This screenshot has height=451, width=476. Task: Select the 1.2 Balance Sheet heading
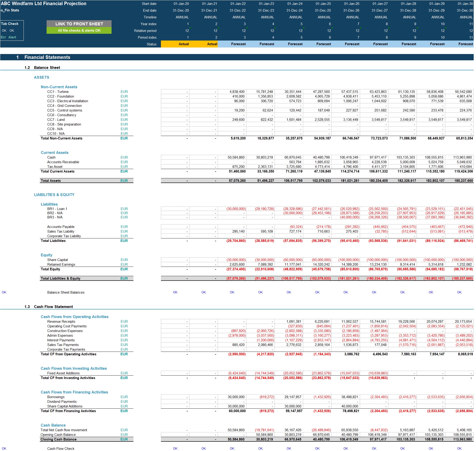coord(42,68)
